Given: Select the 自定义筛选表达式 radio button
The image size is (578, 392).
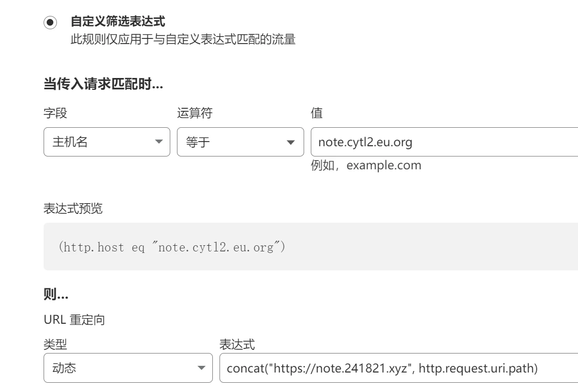Looking at the screenshot, I should click(x=50, y=23).
